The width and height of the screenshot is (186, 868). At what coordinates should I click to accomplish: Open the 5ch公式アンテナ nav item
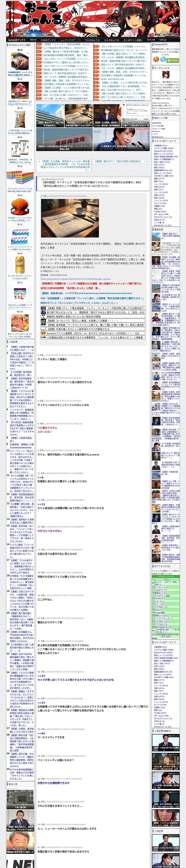click(x=17, y=40)
